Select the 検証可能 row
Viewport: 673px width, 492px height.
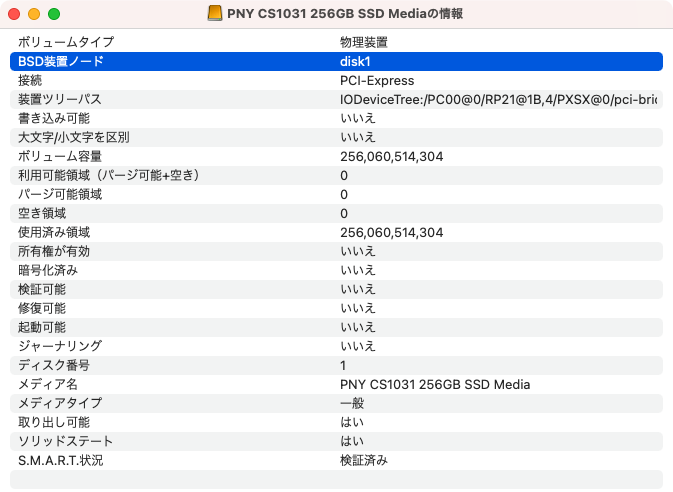[x=336, y=289]
